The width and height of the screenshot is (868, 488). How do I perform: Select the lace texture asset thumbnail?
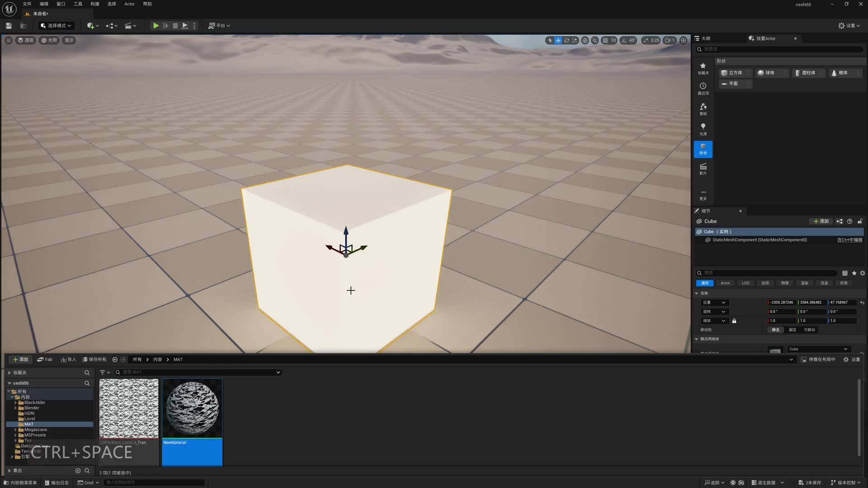[129, 408]
